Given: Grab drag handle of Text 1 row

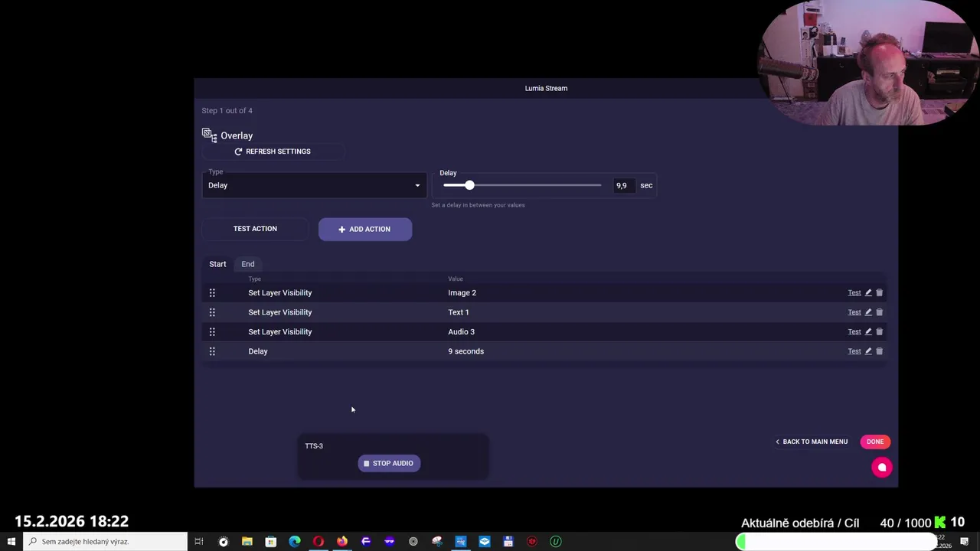Looking at the screenshot, I should point(212,312).
